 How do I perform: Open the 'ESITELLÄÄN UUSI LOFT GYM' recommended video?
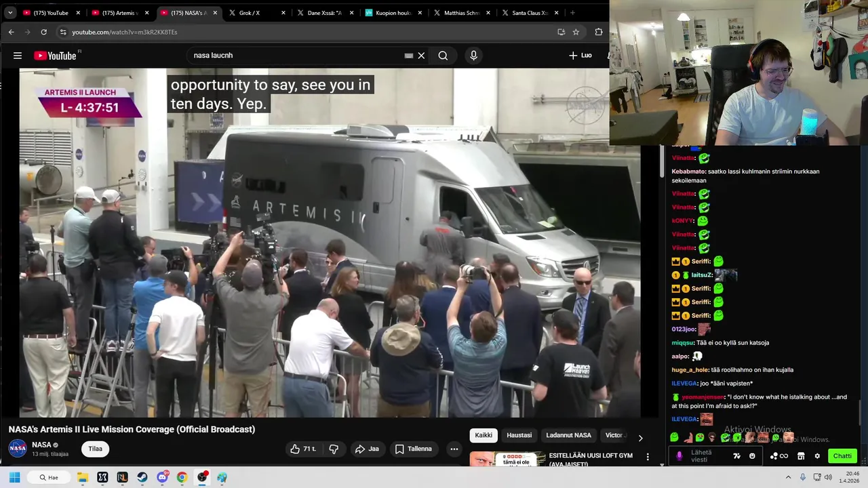pyautogui.click(x=591, y=460)
